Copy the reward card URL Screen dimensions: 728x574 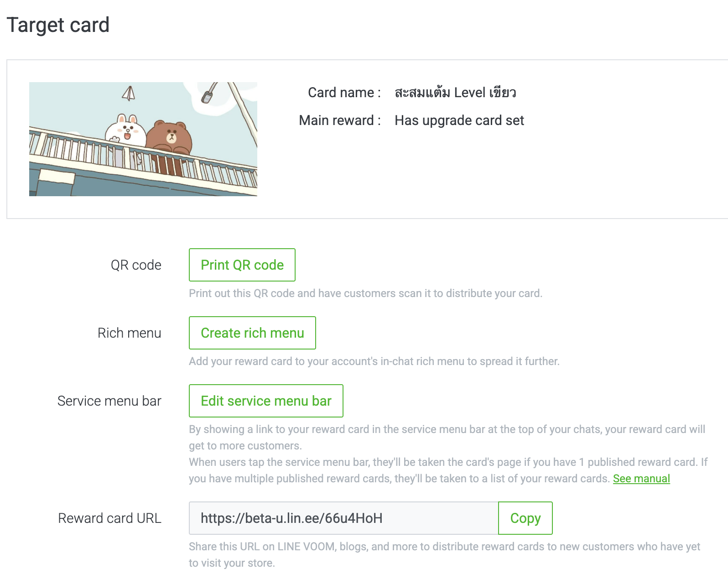click(x=525, y=518)
